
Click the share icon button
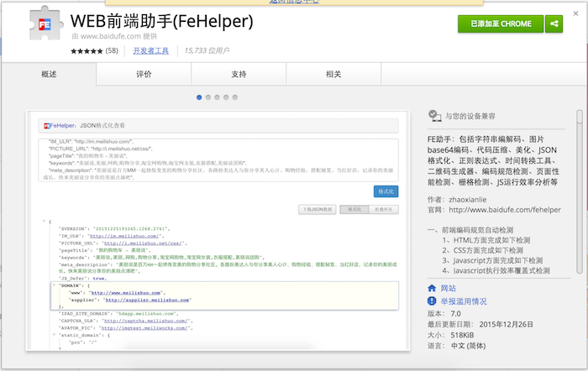[554, 24]
